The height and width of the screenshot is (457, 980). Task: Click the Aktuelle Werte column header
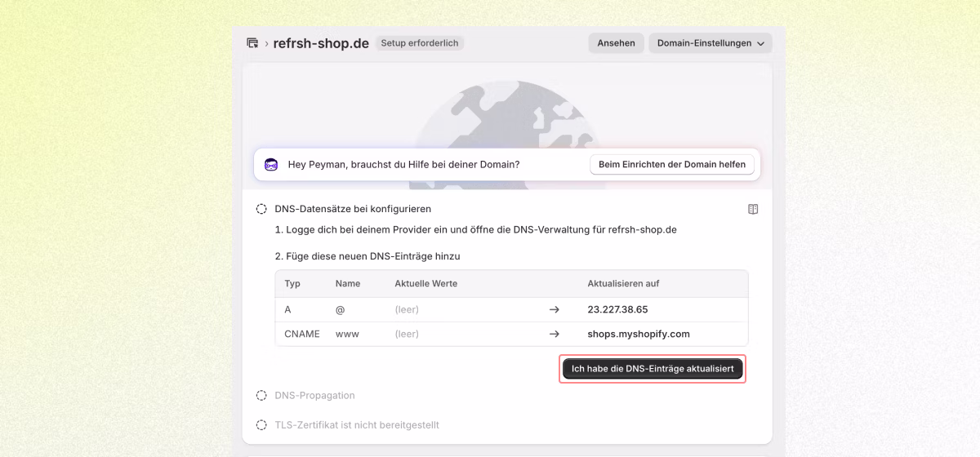point(425,283)
